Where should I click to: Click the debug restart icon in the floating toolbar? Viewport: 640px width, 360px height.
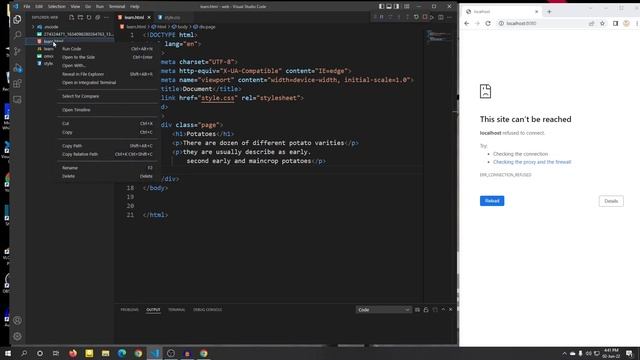click(x=416, y=17)
